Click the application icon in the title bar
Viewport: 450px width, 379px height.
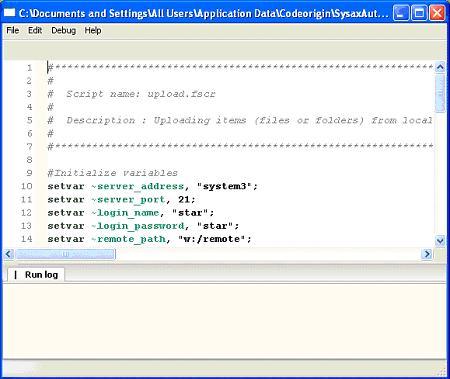pyautogui.click(x=9, y=13)
